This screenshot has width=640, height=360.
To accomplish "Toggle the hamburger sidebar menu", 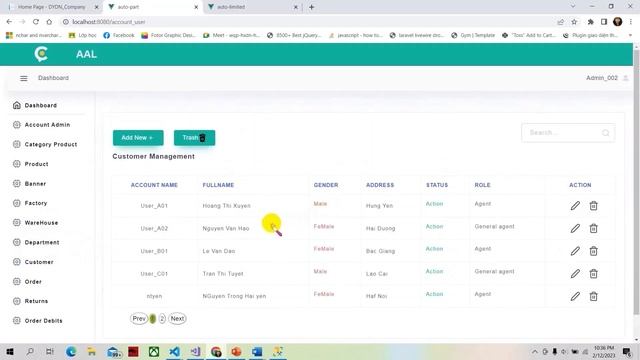I will [x=24, y=78].
